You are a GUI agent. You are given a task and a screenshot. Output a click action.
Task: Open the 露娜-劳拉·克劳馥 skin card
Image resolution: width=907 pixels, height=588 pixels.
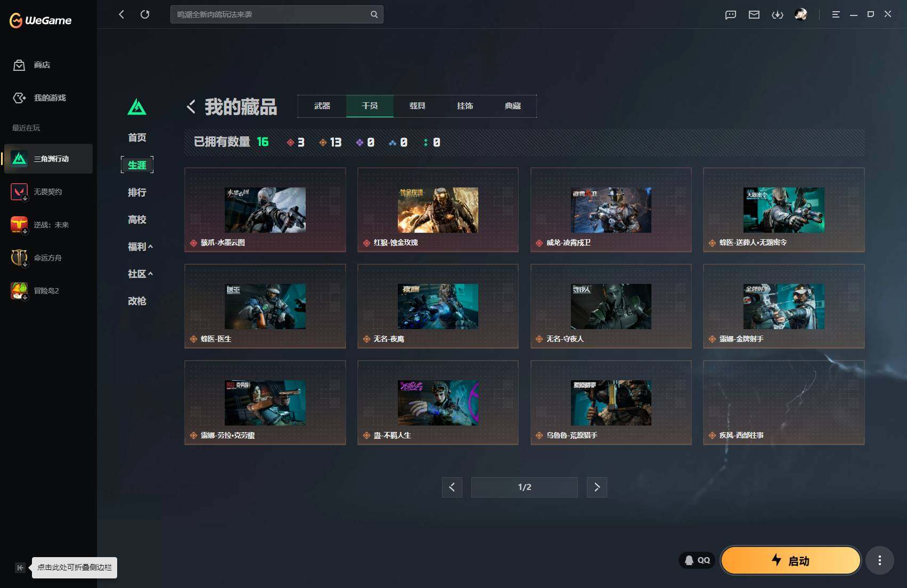tap(265, 403)
